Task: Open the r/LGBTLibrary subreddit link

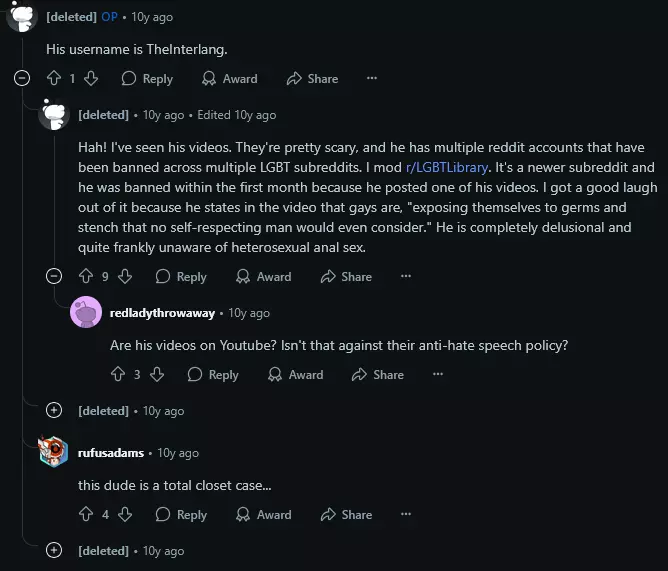Action: pos(448,167)
